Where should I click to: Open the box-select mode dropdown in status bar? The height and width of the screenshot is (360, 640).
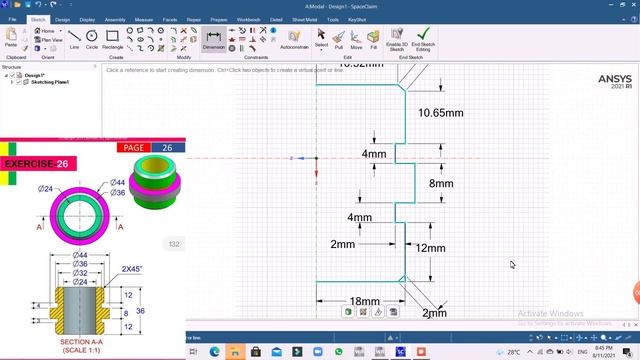[x=571, y=338]
